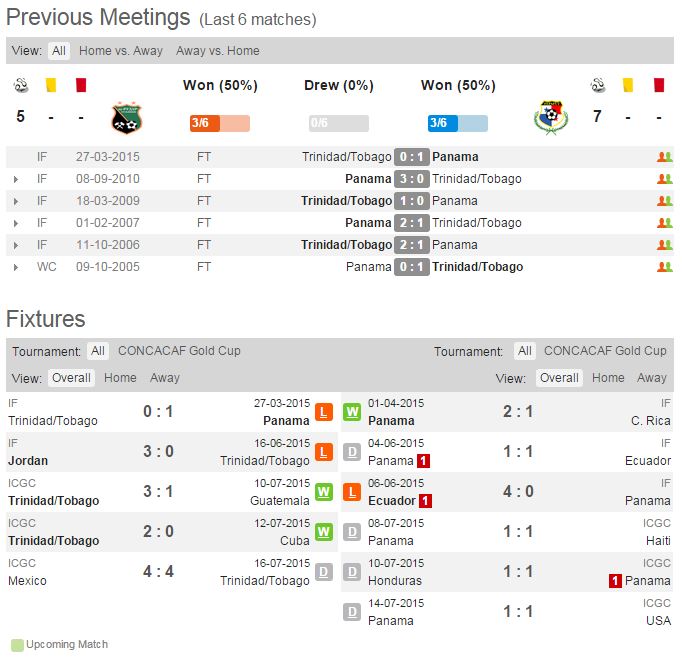Viewport: 682px width, 666px height.
Task: Switch Previous Meetings to Home vs. Away
Action: (121, 51)
